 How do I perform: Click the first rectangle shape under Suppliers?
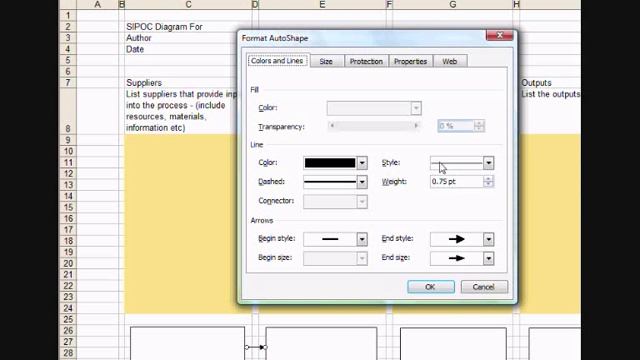tap(187, 343)
